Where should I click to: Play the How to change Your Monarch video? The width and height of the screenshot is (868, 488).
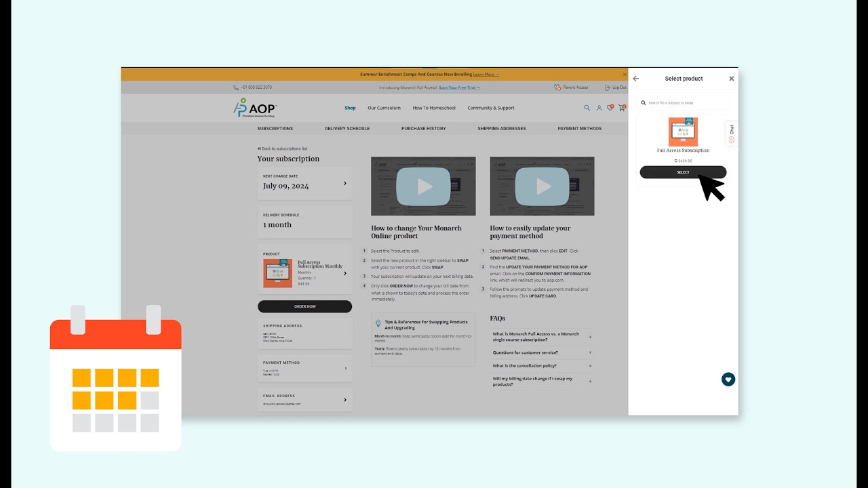pyautogui.click(x=423, y=186)
